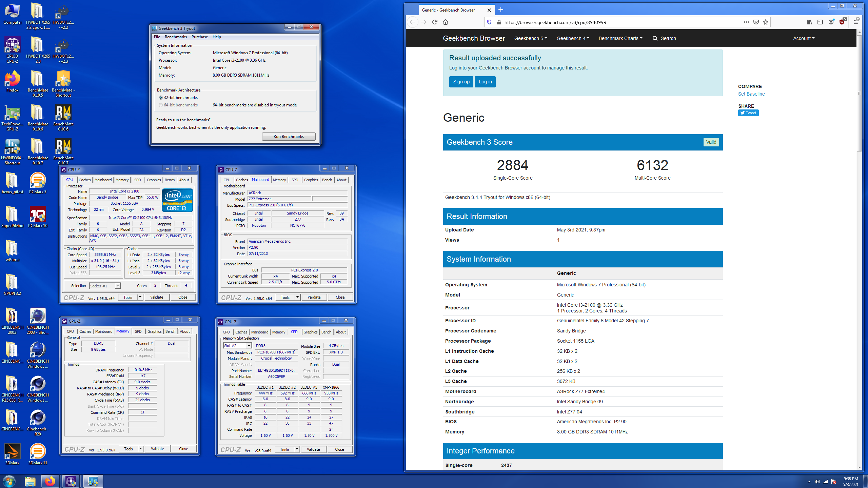The image size is (868, 488).
Task: Open TechPowerUp GPU-Z desktop icon
Action: 13,118
